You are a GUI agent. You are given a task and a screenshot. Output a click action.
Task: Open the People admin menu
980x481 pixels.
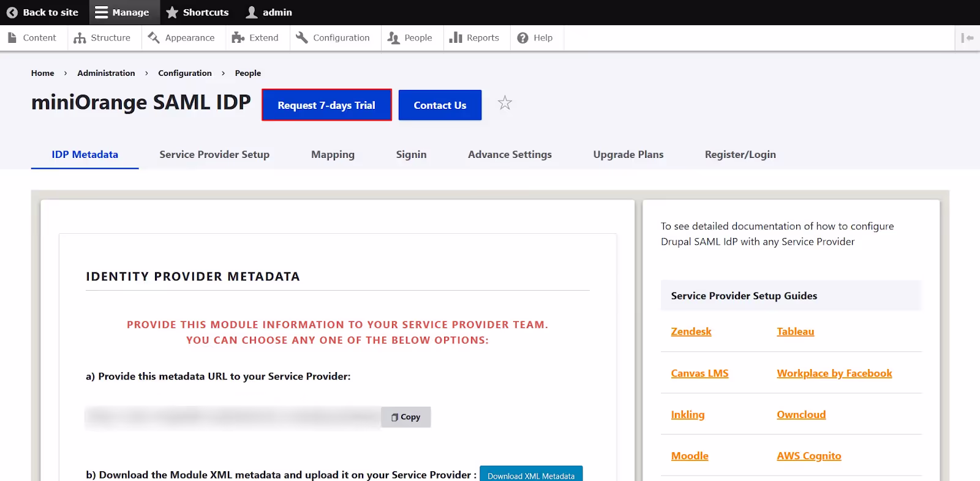410,38
